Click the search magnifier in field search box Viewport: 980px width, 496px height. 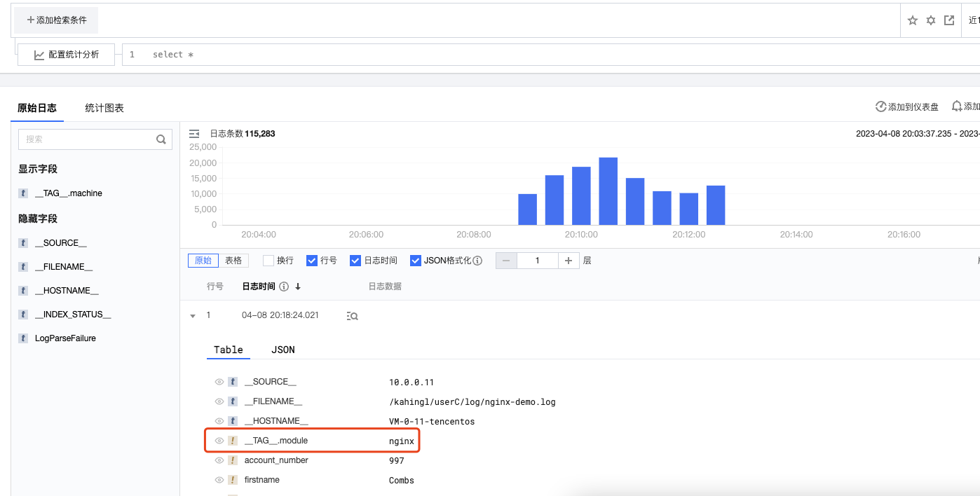[161, 139]
